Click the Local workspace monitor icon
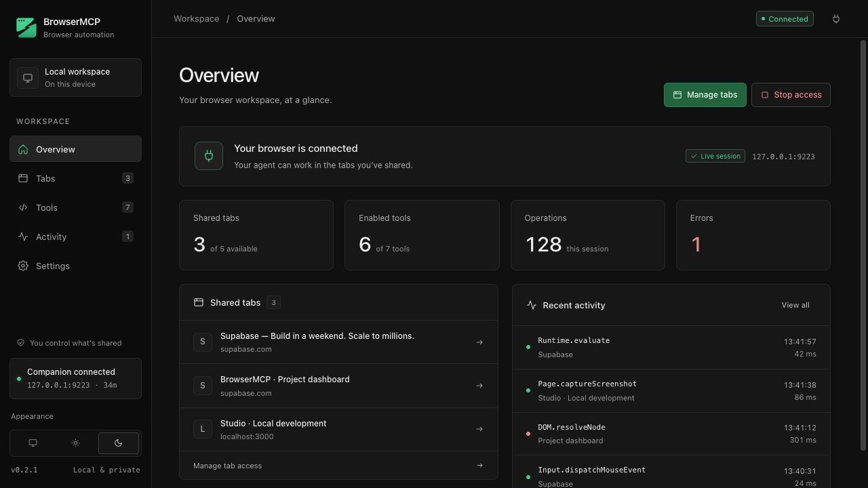The width and height of the screenshot is (868, 488). click(28, 77)
